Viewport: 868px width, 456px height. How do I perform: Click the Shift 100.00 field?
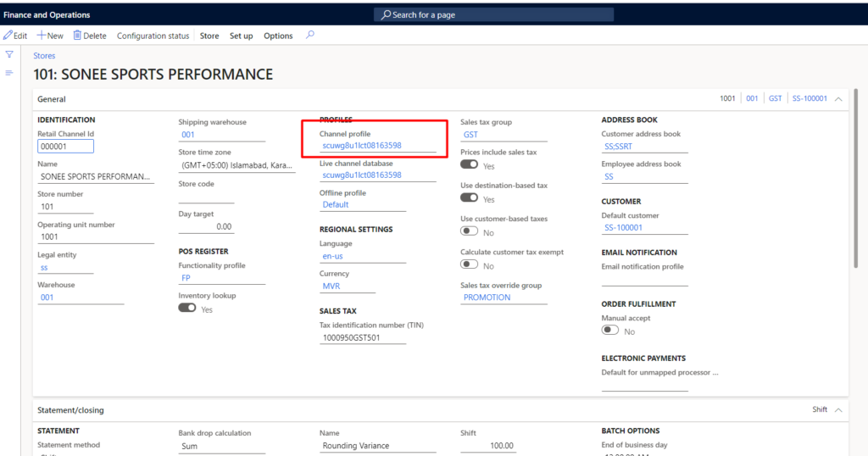tap(488, 446)
